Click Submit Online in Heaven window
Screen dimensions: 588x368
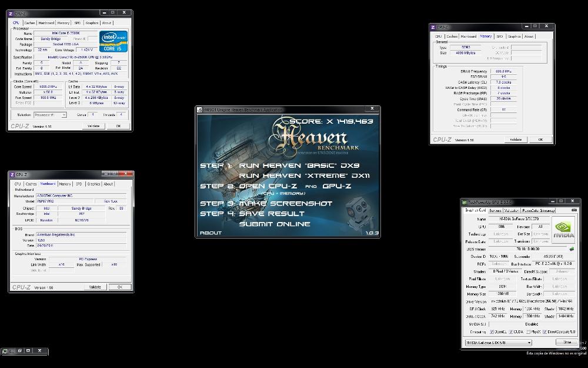click(275, 224)
